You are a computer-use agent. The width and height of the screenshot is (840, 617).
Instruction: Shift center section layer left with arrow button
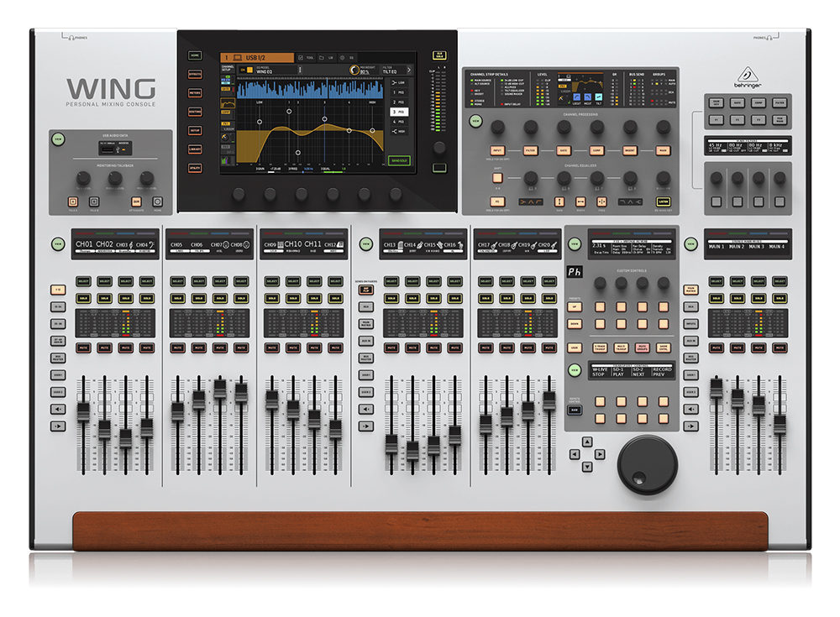coord(366,409)
